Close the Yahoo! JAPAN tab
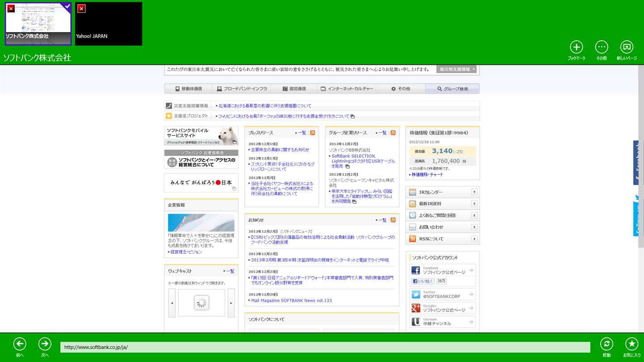This screenshot has width=644, height=362. click(x=81, y=8)
